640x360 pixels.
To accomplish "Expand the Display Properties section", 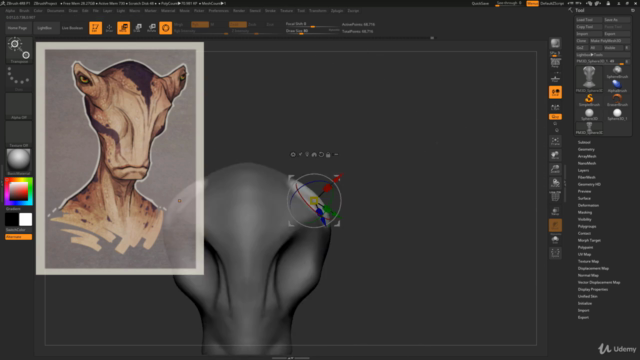I will point(593,289).
